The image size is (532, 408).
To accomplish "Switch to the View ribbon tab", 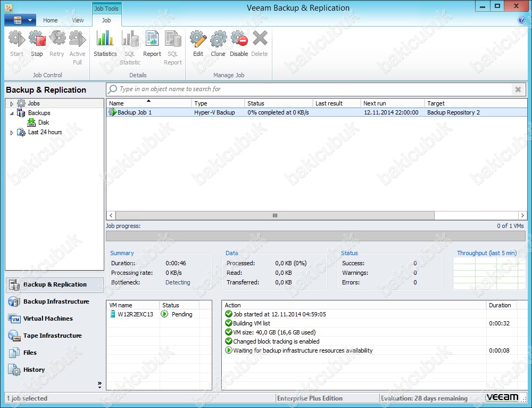I will pyautogui.click(x=78, y=20).
